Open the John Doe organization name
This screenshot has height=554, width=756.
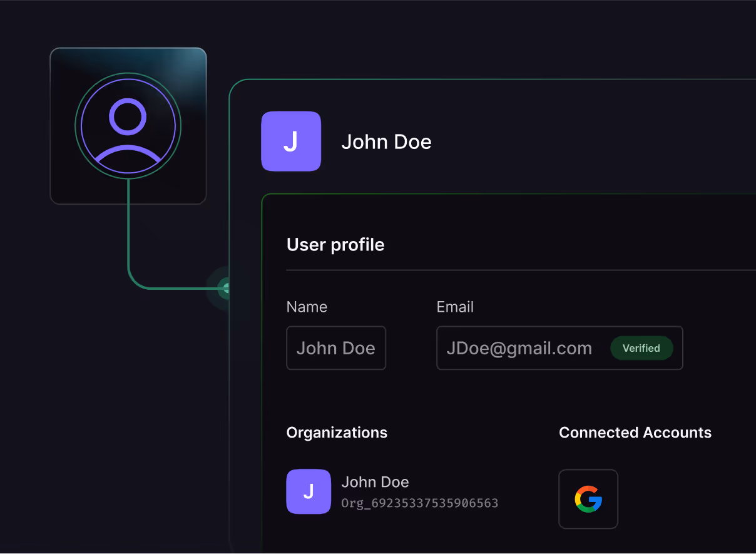point(375,482)
